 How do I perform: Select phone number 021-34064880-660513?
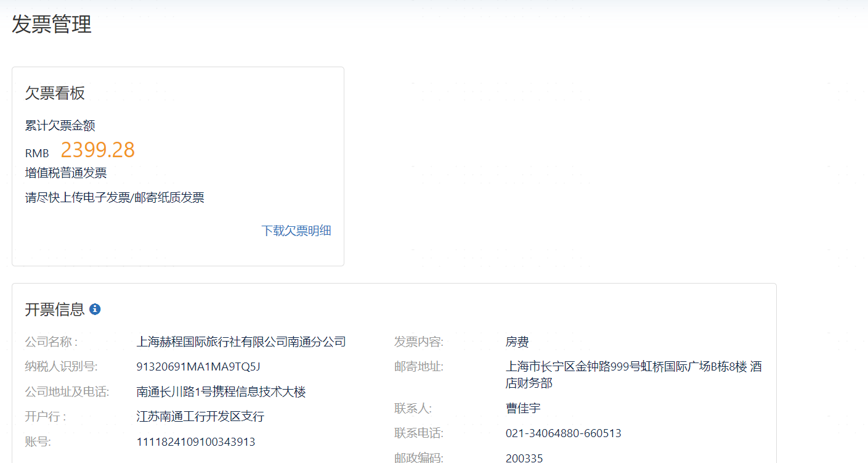564,433
